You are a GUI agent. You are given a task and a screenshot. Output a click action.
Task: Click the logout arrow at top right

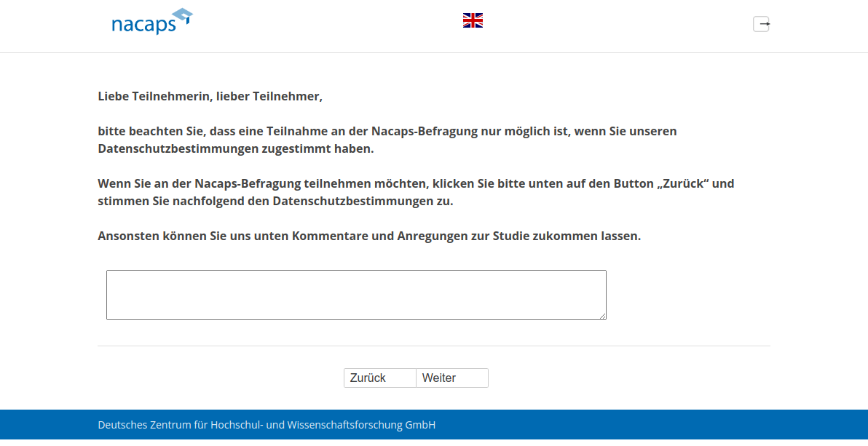pos(762,23)
